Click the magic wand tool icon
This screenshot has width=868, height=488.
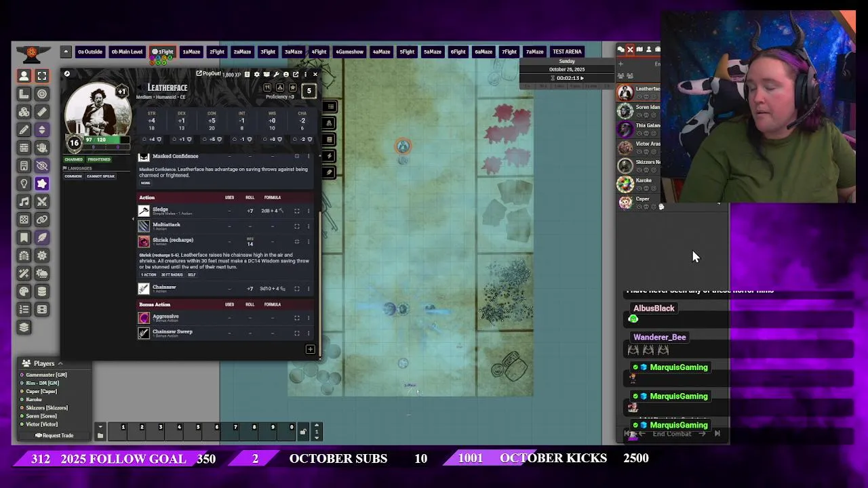click(24, 273)
